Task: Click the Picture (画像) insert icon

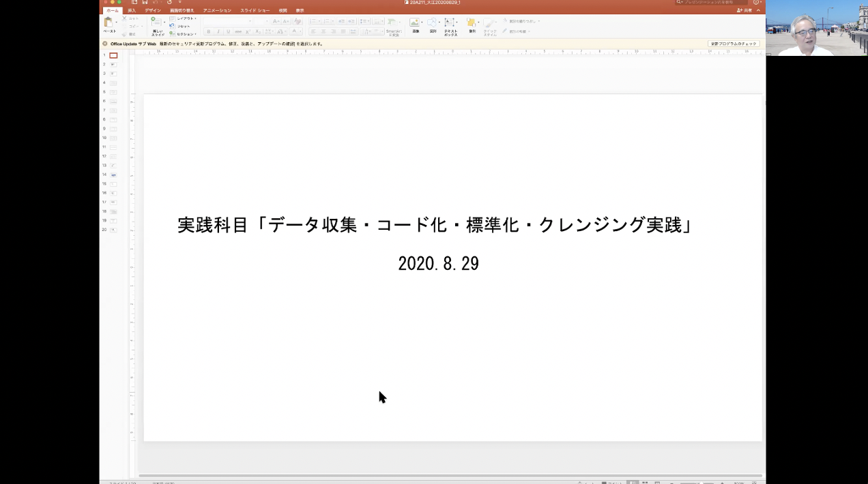Action: click(x=415, y=22)
